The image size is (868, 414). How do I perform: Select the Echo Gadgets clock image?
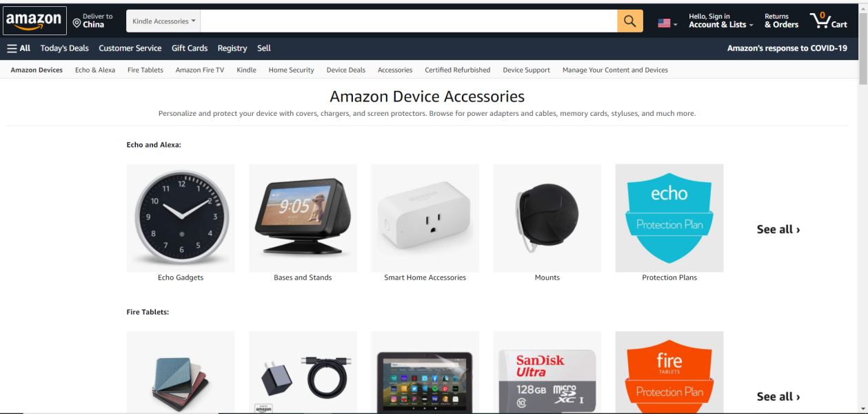point(181,218)
